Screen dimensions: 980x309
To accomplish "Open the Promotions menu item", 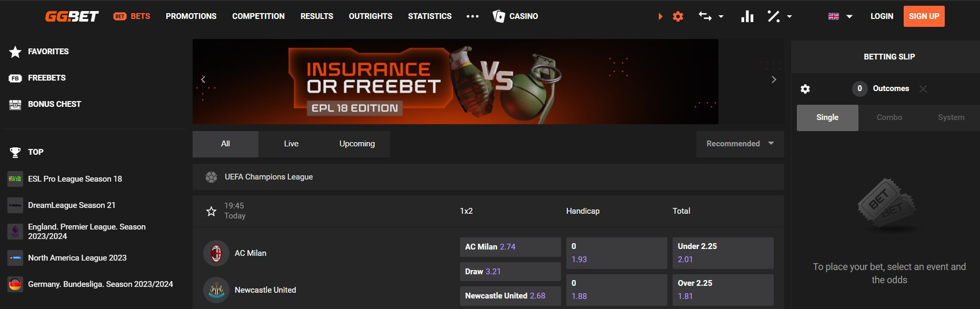I will point(191,16).
